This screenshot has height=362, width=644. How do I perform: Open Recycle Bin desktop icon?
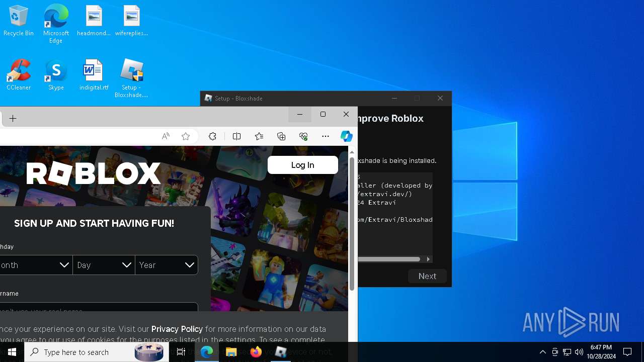[x=19, y=21]
